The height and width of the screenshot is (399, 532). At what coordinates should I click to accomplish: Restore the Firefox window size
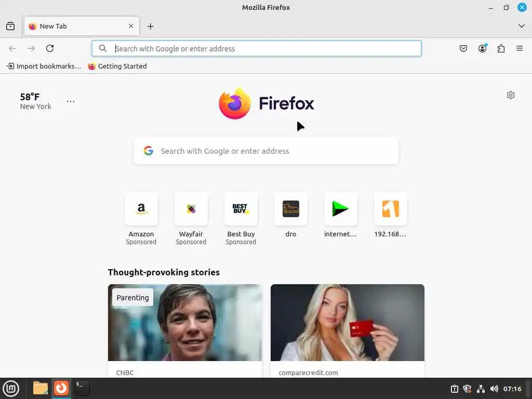tap(506, 7)
